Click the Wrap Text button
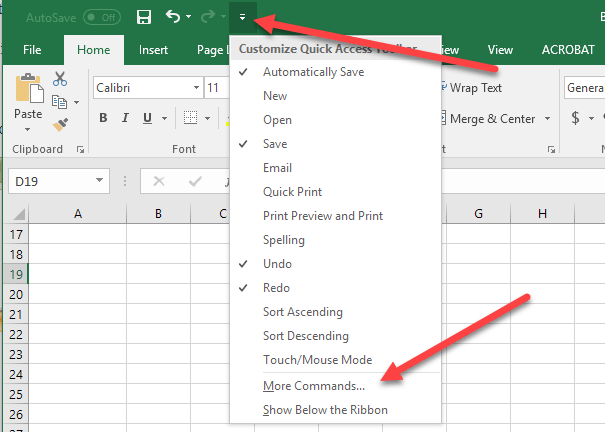Image resolution: width=605 pixels, height=432 pixels. point(468,88)
